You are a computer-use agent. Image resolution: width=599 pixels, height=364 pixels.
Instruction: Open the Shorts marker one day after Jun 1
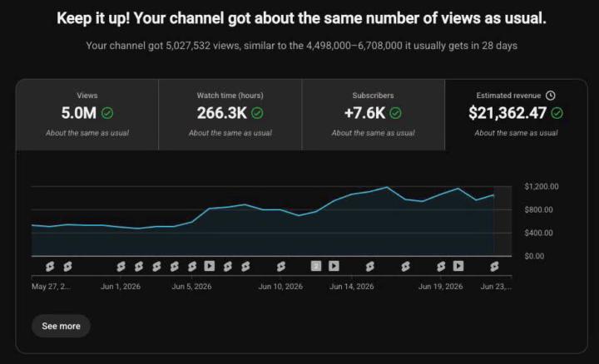pyautogui.click(x=139, y=266)
